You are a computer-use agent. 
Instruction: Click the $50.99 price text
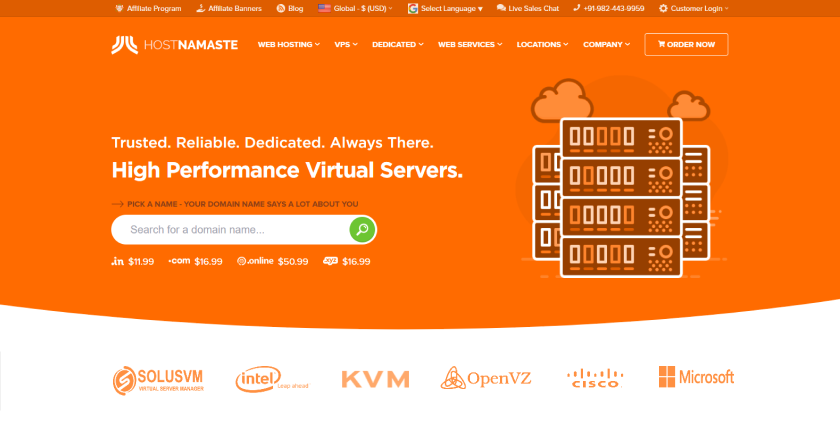pyautogui.click(x=293, y=261)
